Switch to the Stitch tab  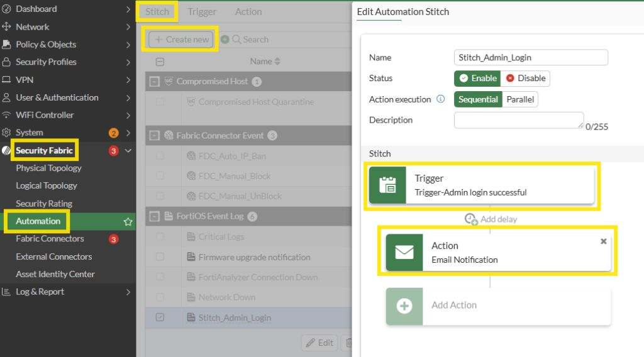tap(157, 11)
